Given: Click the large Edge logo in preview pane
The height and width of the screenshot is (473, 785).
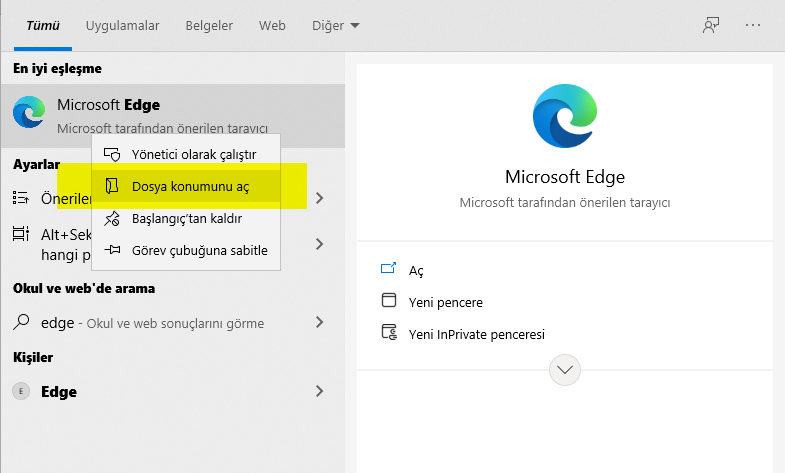Looking at the screenshot, I should (x=565, y=116).
